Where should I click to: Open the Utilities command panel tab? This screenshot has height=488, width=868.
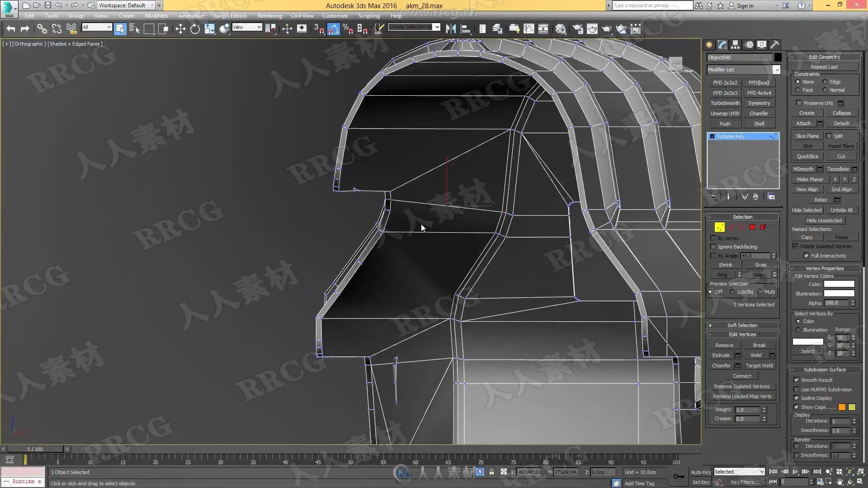(775, 45)
